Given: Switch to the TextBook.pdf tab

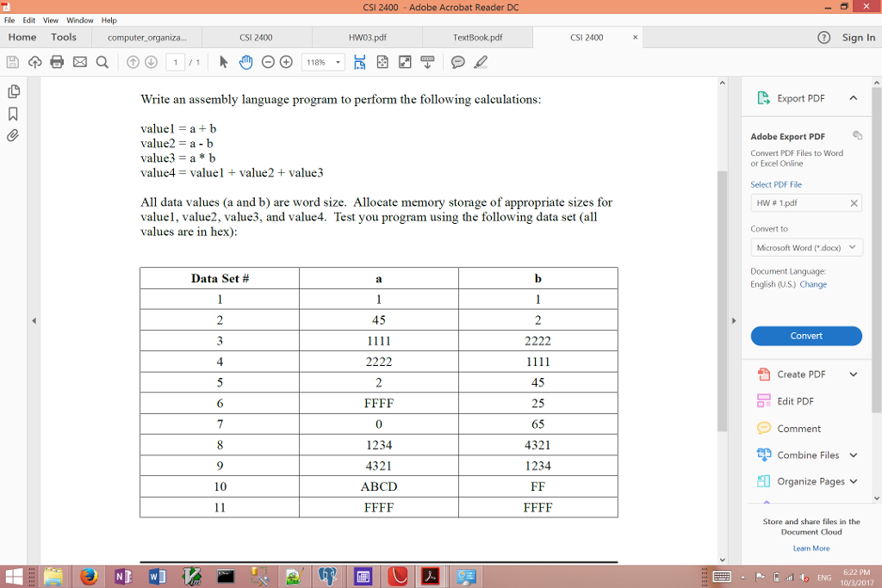Looking at the screenshot, I should tap(477, 38).
